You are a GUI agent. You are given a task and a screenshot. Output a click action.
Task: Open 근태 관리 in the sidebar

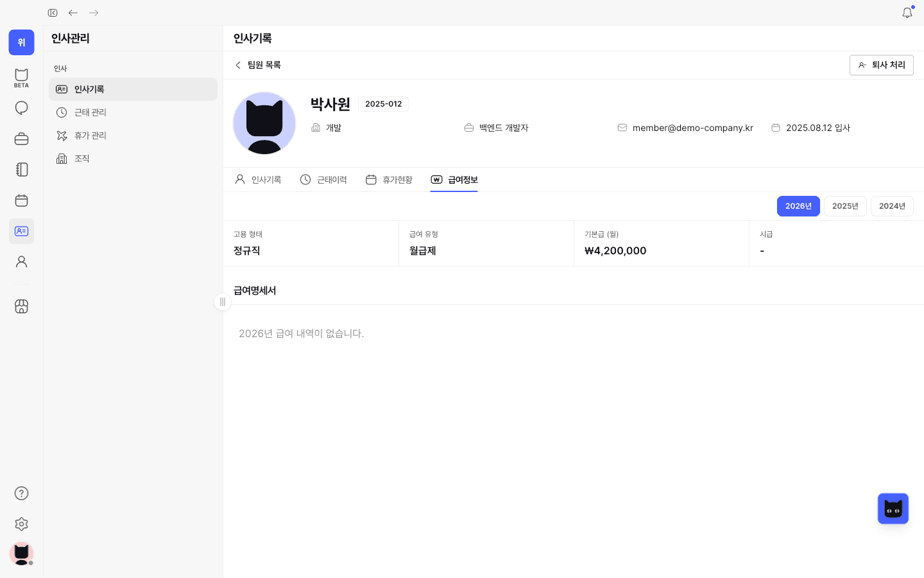click(133, 112)
